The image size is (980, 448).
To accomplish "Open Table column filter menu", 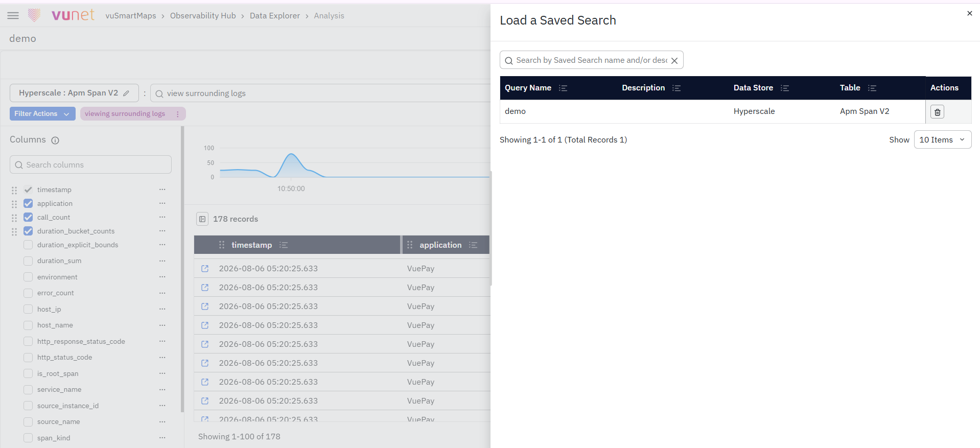I will tap(872, 88).
